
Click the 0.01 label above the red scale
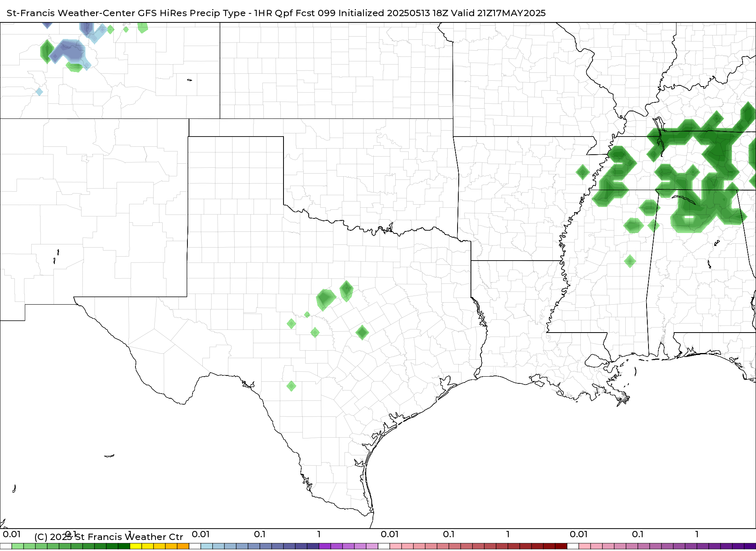390,534
